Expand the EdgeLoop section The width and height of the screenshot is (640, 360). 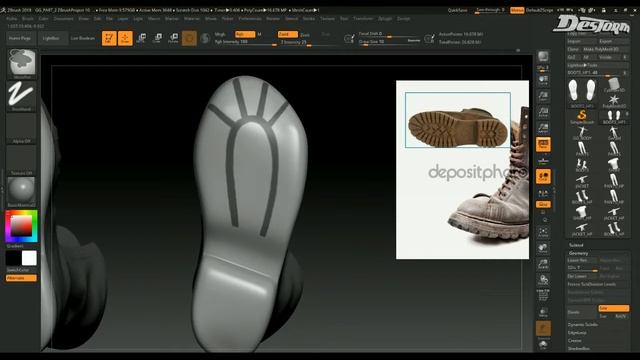pyautogui.click(x=577, y=333)
